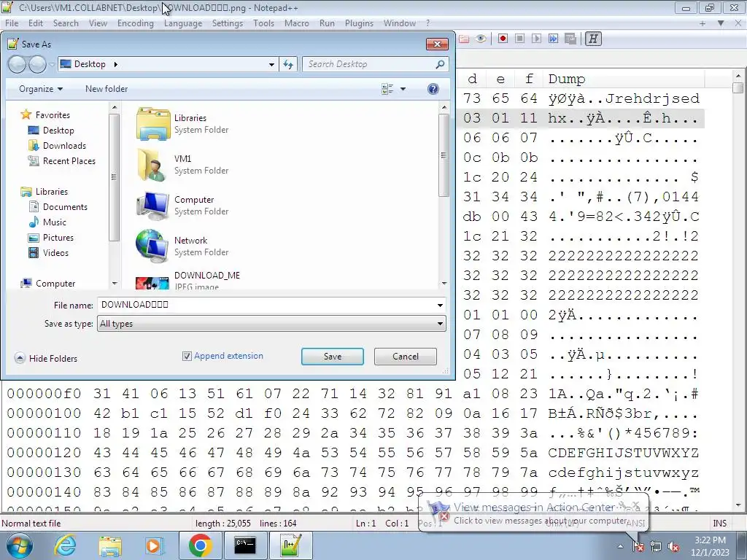Switch to the Command Prompt taskbar item
This screenshot has width=747, height=560.
point(245,545)
